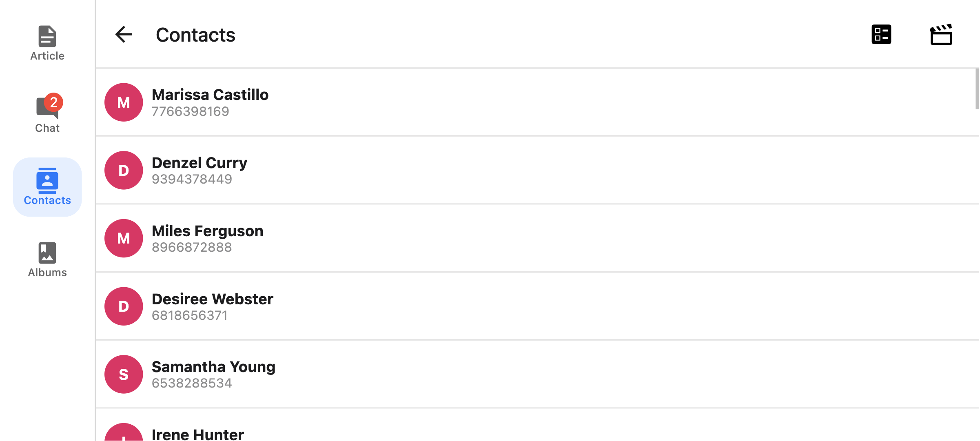Open the Albums section

pos(47,259)
